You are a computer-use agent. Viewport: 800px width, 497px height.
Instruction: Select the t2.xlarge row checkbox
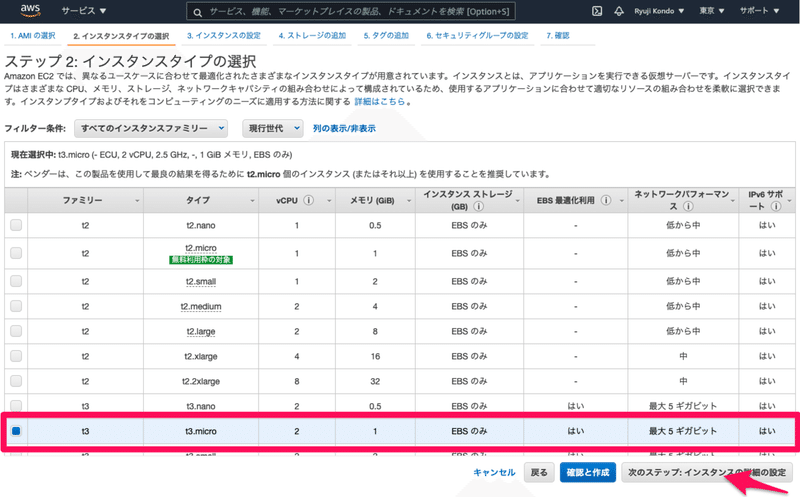tap(16, 356)
